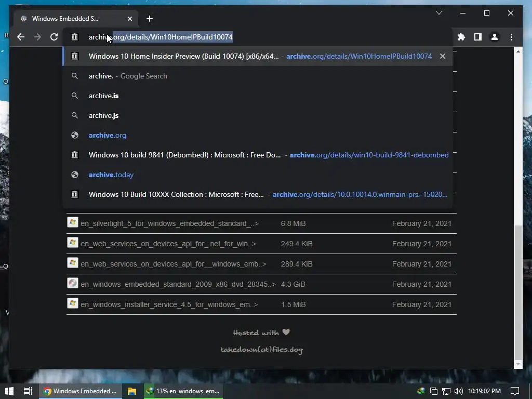The height and width of the screenshot is (399, 532).
Task: Click takedown(at)files.dog text
Action: 262,350
